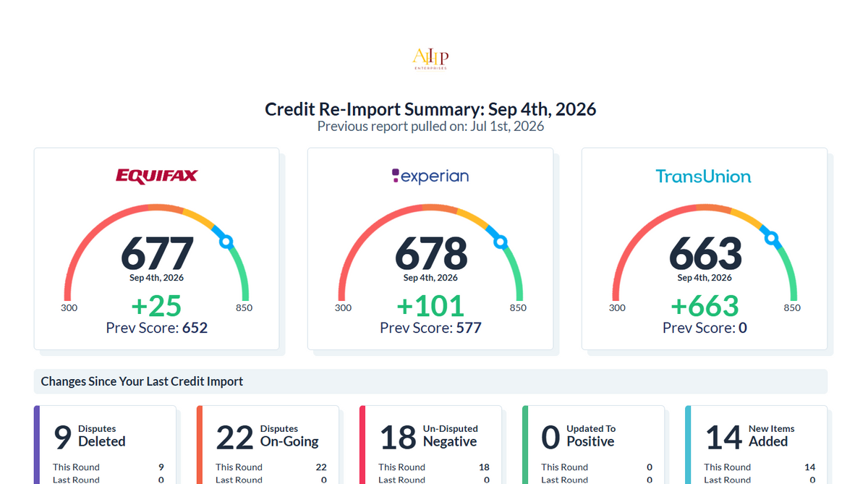Click the +25 Equifax score change
Viewport: 868px width, 484px height.
click(156, 306)
